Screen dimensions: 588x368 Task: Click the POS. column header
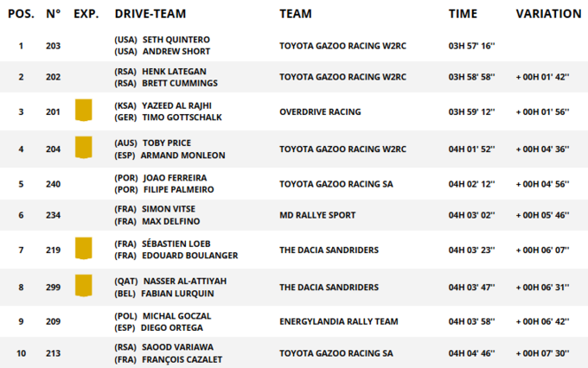point(21,14)
